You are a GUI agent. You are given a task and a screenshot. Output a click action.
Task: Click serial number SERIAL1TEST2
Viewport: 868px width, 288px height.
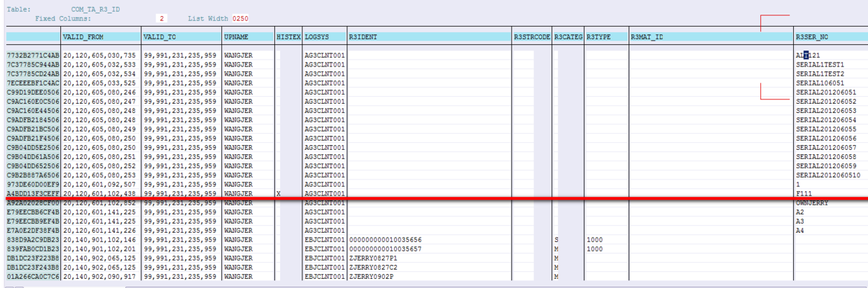(820, 74)
